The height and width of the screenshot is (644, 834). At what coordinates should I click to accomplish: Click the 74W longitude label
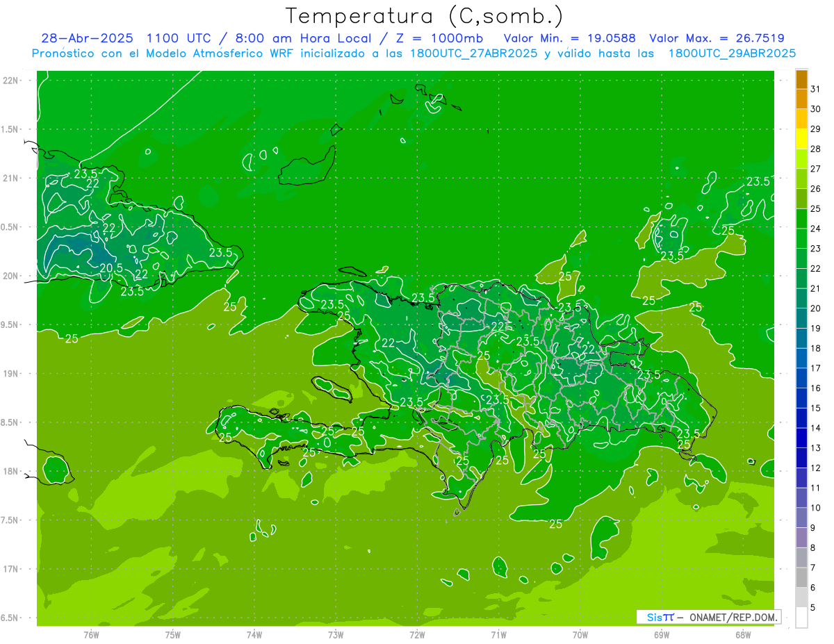(x=254, y=635)
